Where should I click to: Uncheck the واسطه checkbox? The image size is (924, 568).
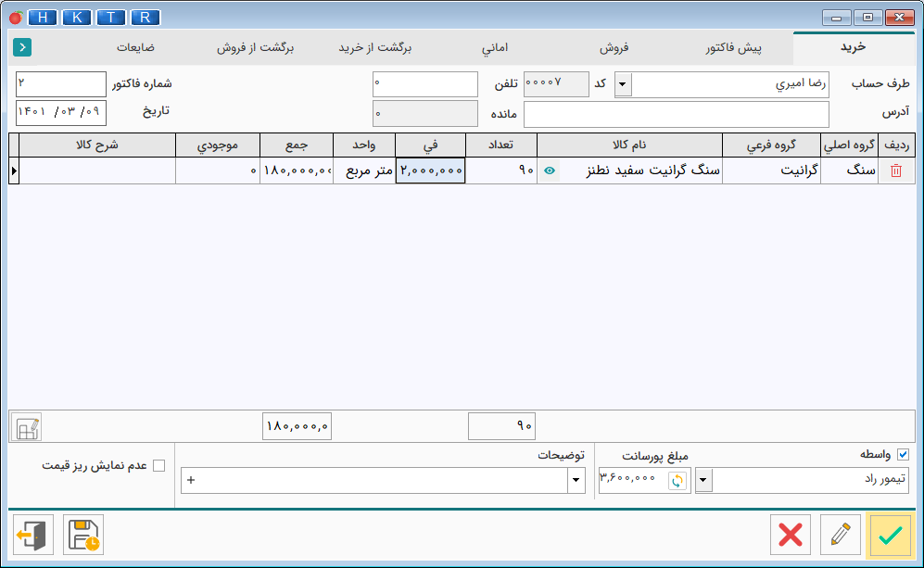tap(904, 455)
